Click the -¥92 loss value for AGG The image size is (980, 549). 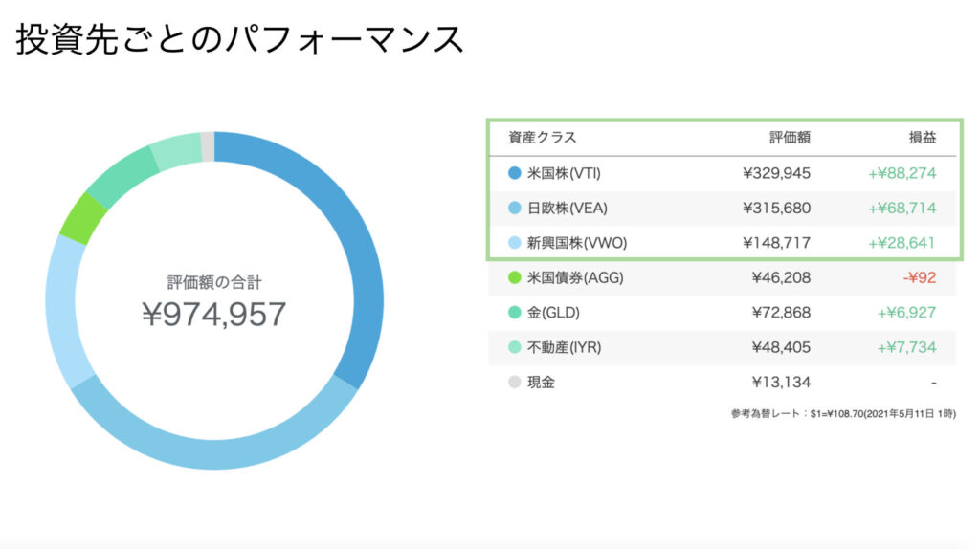[920, 277]
